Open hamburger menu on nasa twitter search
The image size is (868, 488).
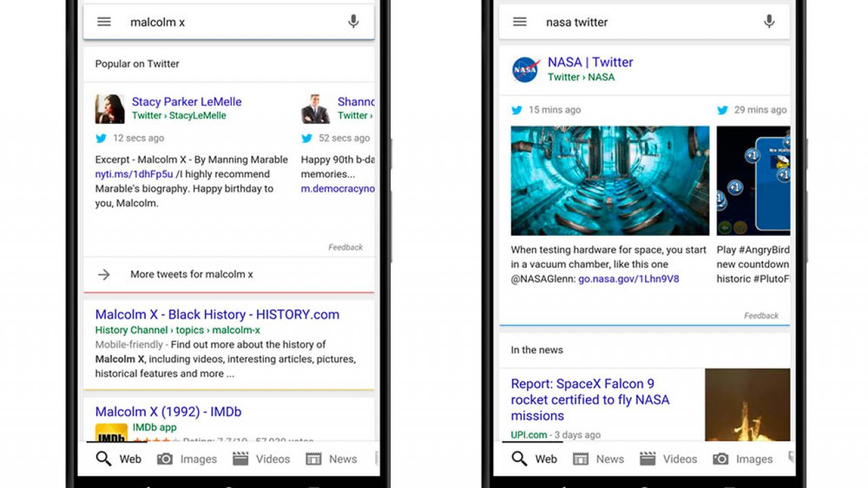click(x=519, y=22)
